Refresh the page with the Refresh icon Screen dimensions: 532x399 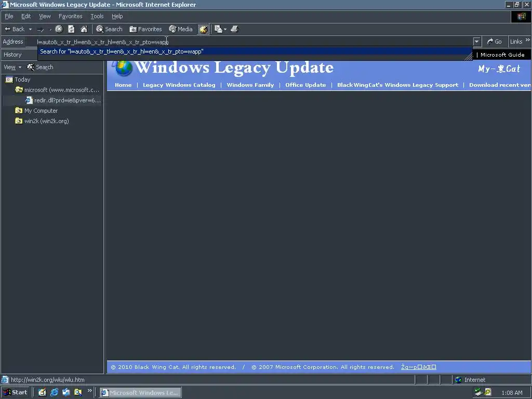click(71, 29)
